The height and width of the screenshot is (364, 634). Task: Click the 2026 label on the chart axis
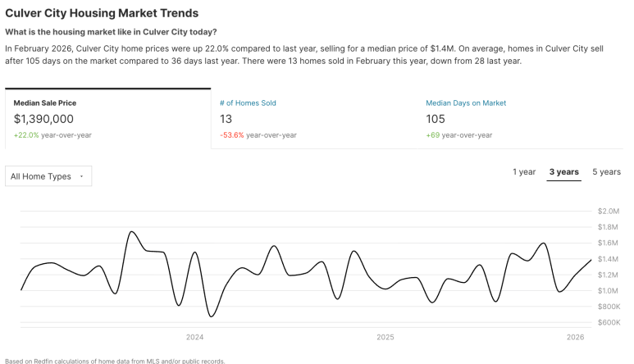575,337
